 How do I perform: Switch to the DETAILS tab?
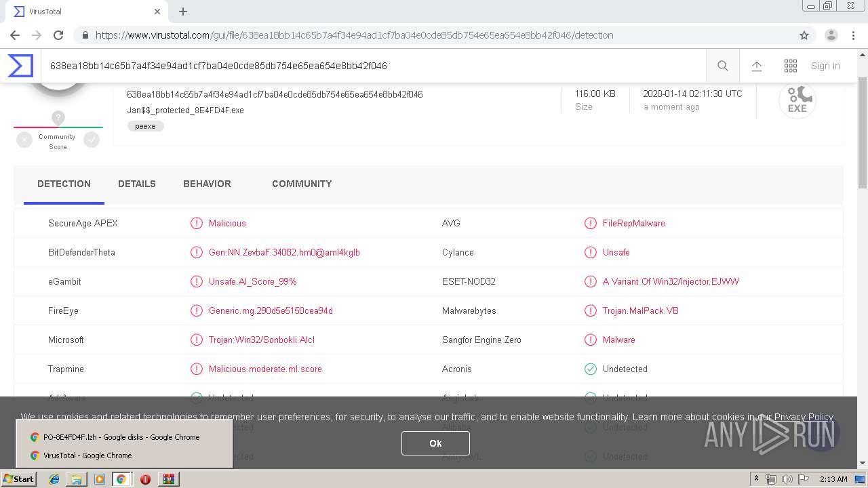tap(137, 184)
